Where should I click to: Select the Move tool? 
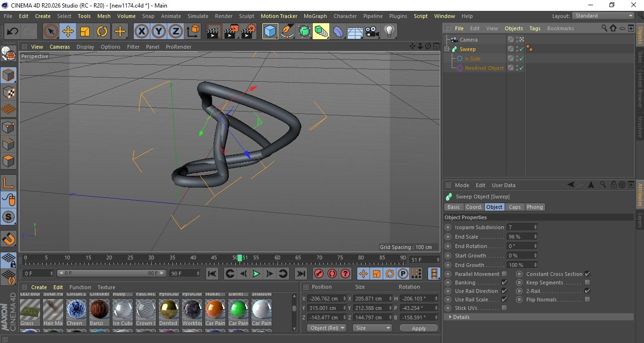[x=68, y=32]
